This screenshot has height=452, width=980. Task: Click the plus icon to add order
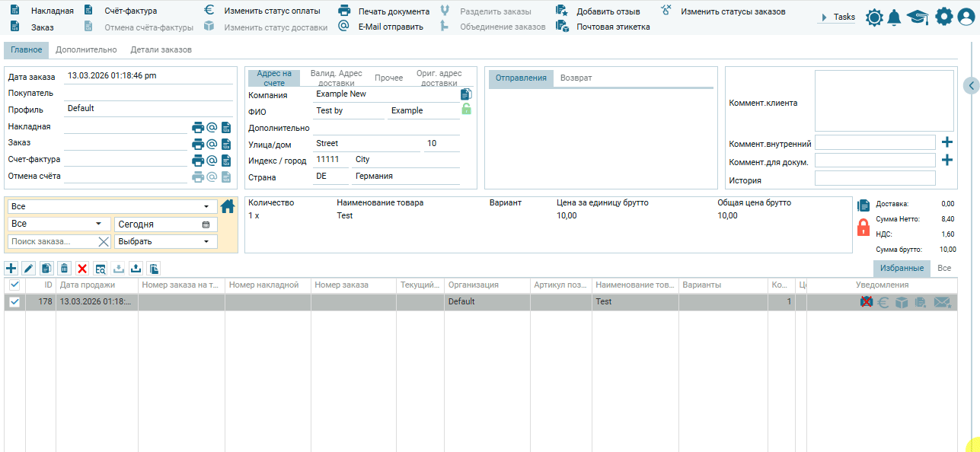[x=11, y=268]
